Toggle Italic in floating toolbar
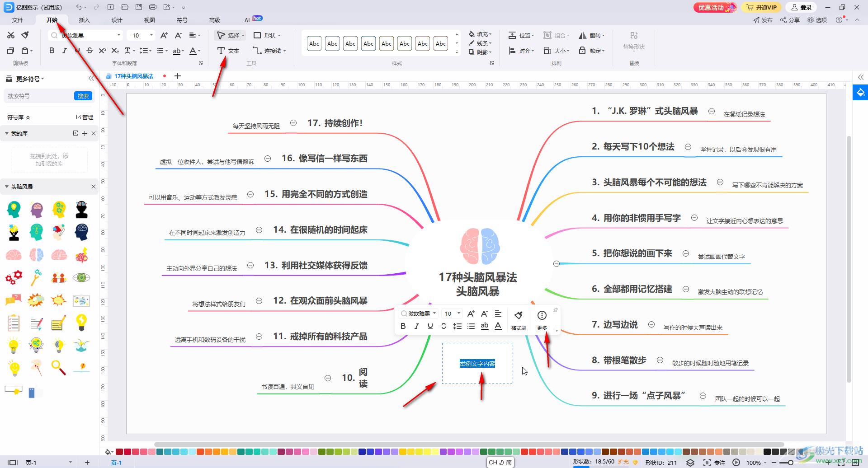The image size is (868, 468). (x=416, y=326)
